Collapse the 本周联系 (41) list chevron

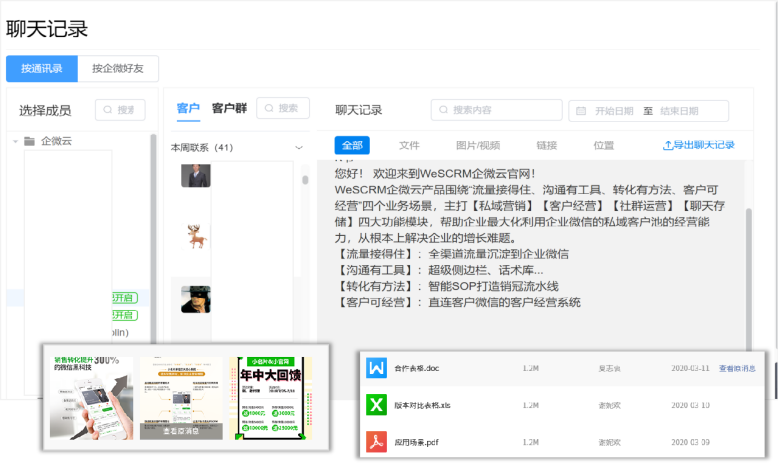(x=299, y=148)
